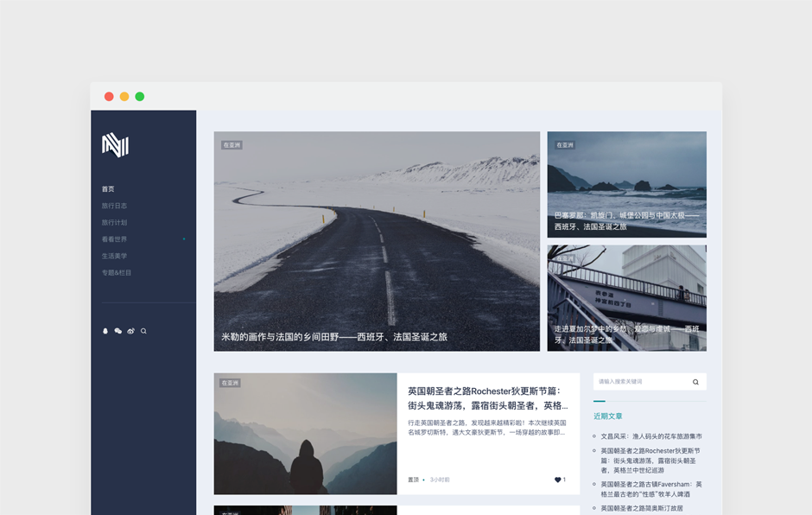Viewport: 812px width, 515px height.
Task: Open the WeChat icon in sidebar
Action: (118, 331)
